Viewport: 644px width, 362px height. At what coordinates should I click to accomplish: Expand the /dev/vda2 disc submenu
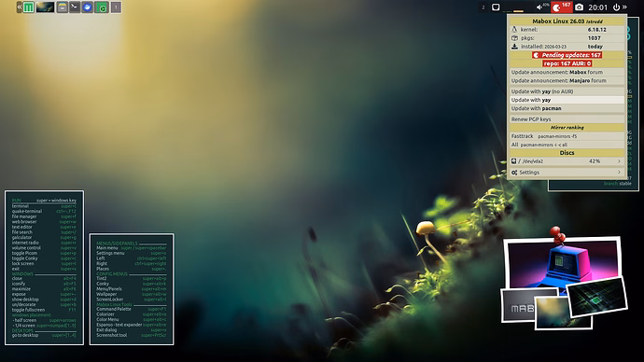(567, 161)
